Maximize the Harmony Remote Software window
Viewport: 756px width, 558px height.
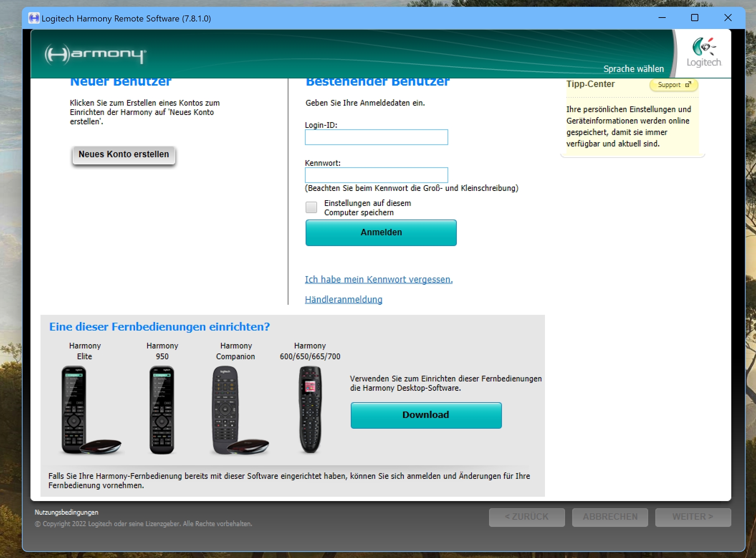[x=695, y=18]
